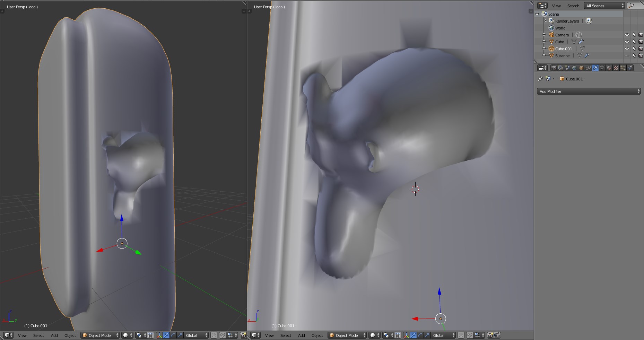The width and height of the screenshot is (644, 340).
Task: Show Suzanne with its greyed eye icon
Action: [x=627, y=55]
